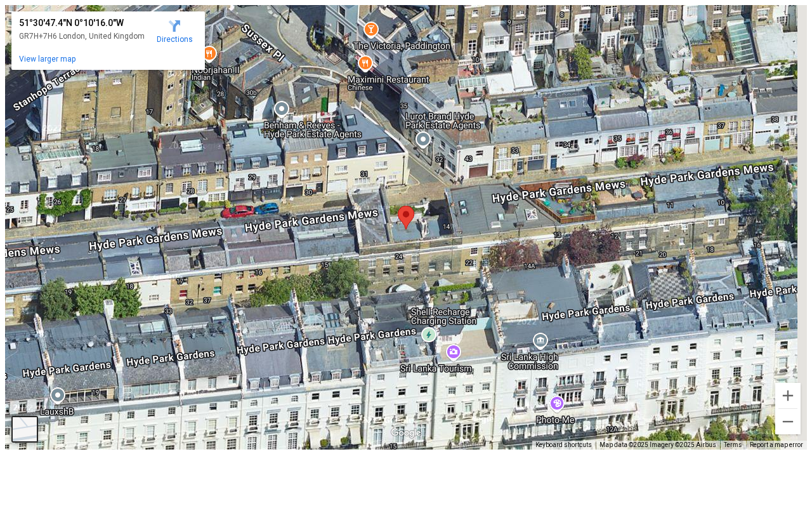The image size is (812, 508).
Task: Click The Victoria, Paddington label
Action: click(x=402, y=46)
